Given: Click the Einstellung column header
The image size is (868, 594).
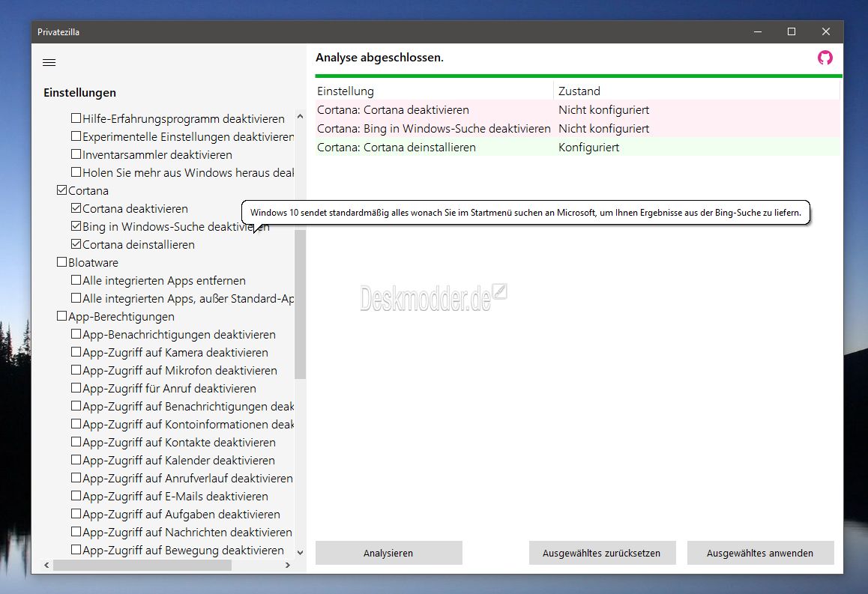Looking at the screenshot, I should 434,91.
